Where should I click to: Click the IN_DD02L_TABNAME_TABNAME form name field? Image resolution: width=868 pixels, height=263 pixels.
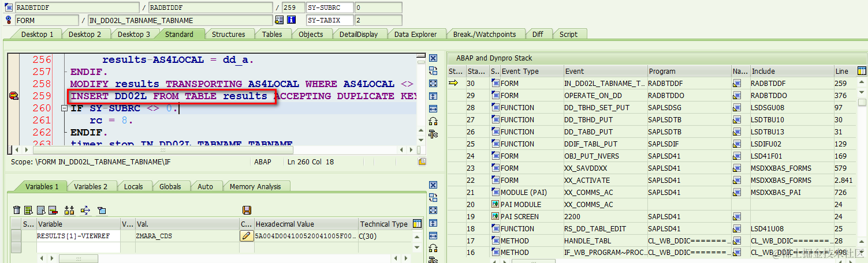(x=180, y=20)
